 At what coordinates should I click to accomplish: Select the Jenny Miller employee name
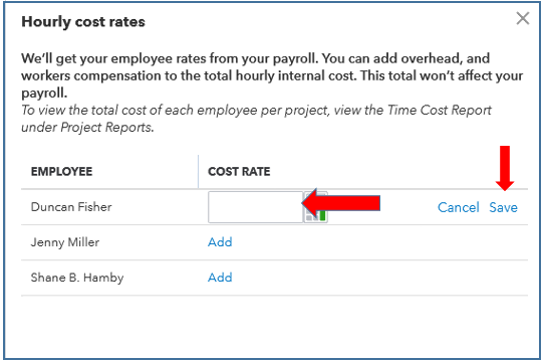65,242
